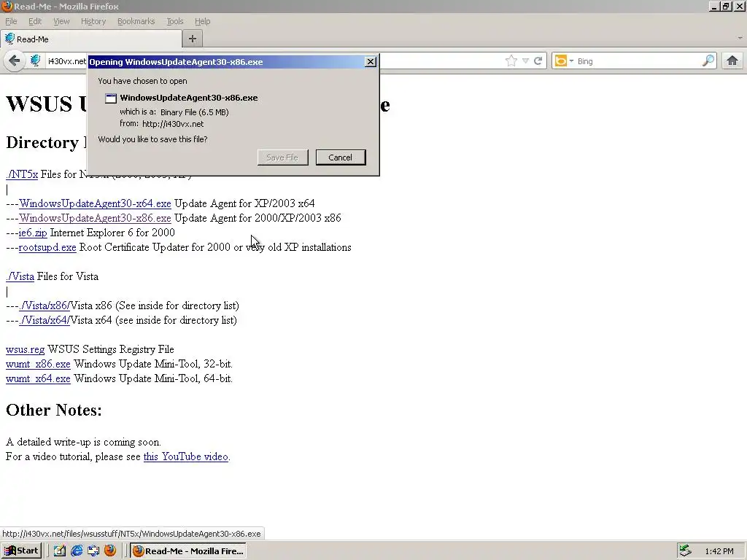Click the Other Notes: heading
The height and width of the screenshot is (560, 747).
(54, 410)
